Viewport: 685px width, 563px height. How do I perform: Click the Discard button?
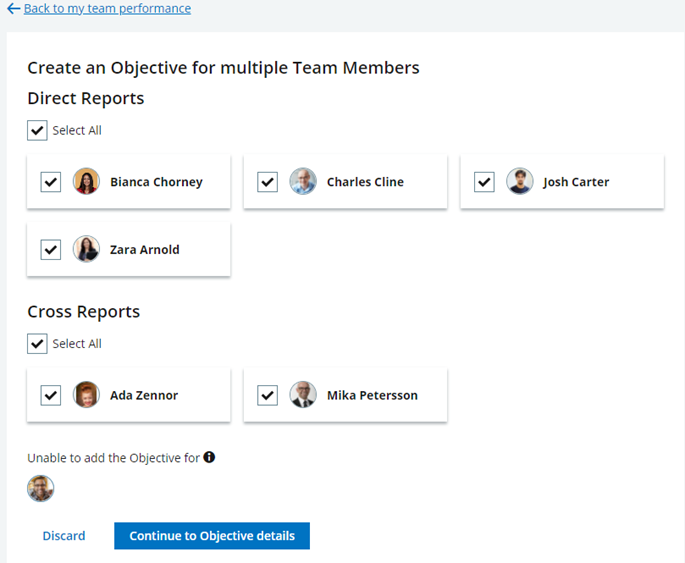(x=64, y=536)
